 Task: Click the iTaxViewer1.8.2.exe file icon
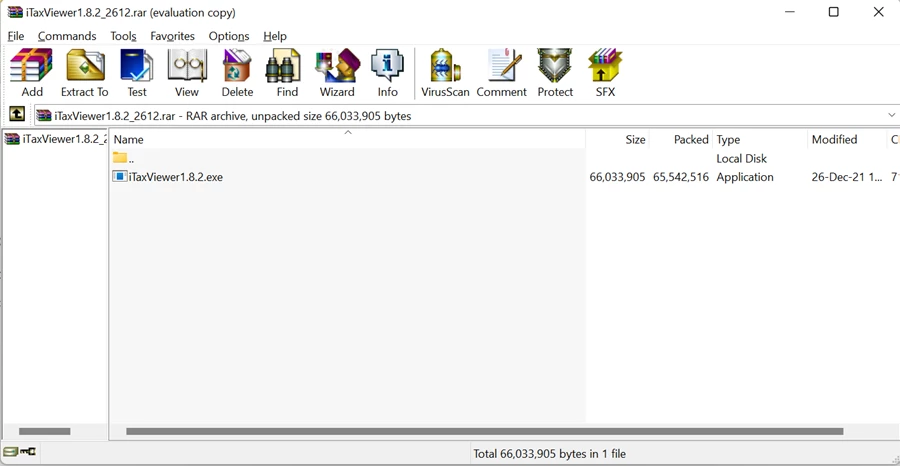pyautogui.click(x=119, y=177)
